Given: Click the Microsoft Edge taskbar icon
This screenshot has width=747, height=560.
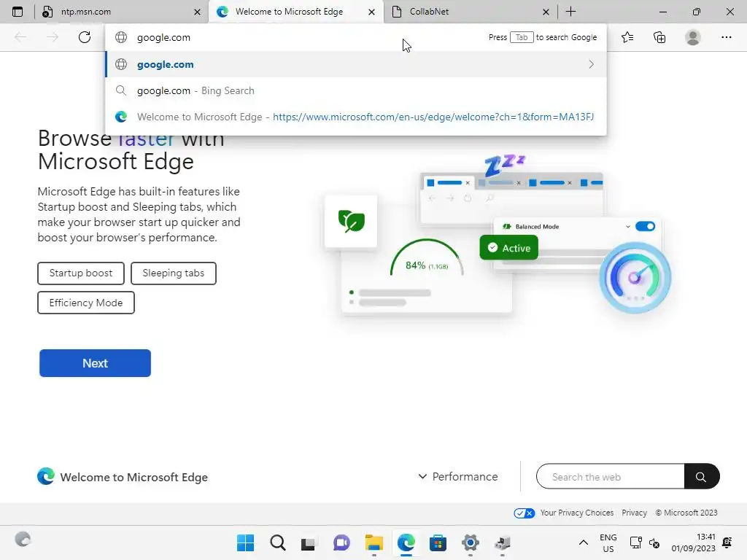Looking at the screenshot, I should 406,542.
